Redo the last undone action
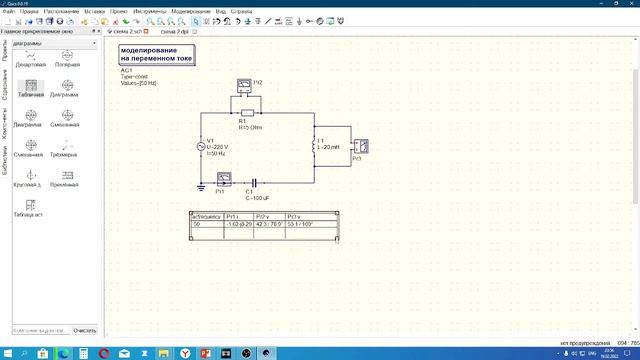This screenshot has width=640, height=360. tap(136, 21)
